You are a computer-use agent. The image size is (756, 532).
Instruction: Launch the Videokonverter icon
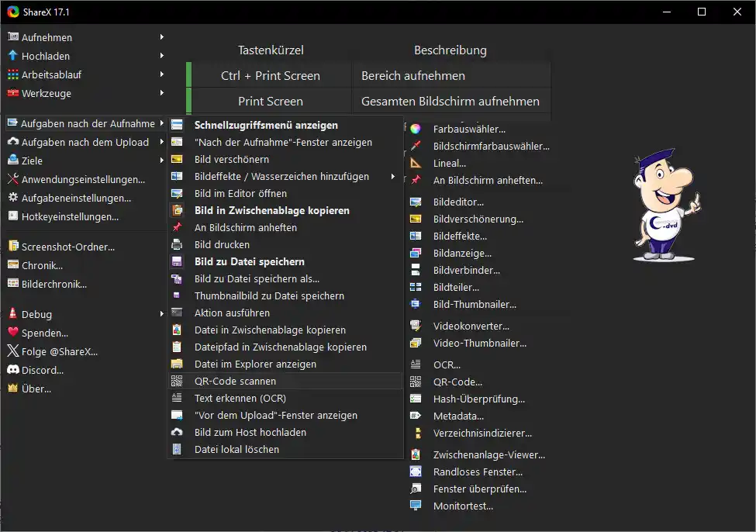coord(416,326)
